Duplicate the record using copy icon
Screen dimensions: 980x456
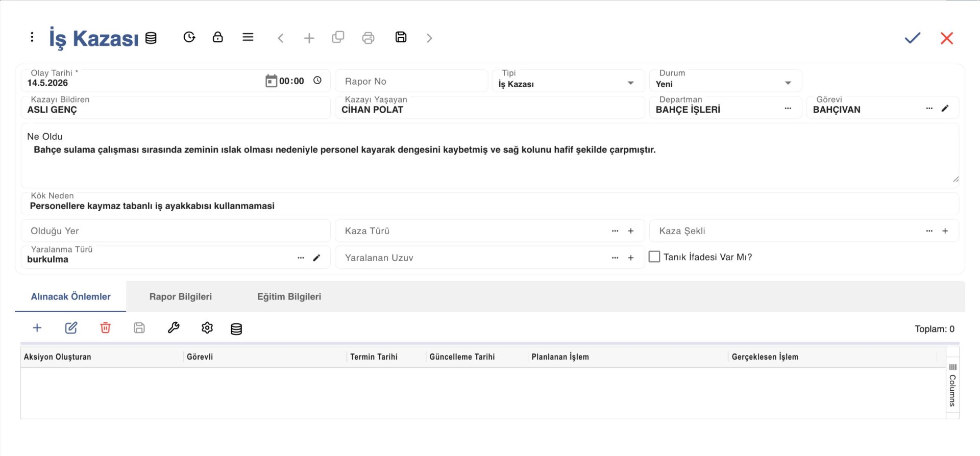point(338,37)
